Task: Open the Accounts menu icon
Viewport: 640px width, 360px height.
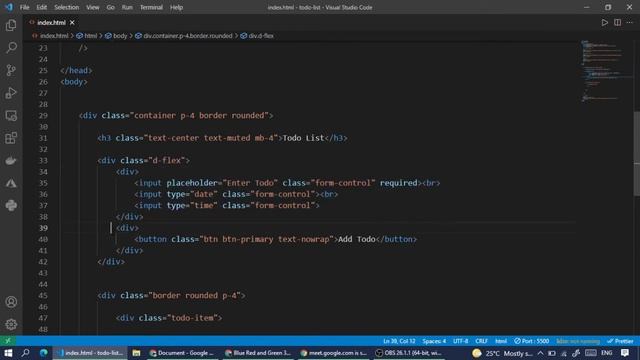Action: point(11,302)
